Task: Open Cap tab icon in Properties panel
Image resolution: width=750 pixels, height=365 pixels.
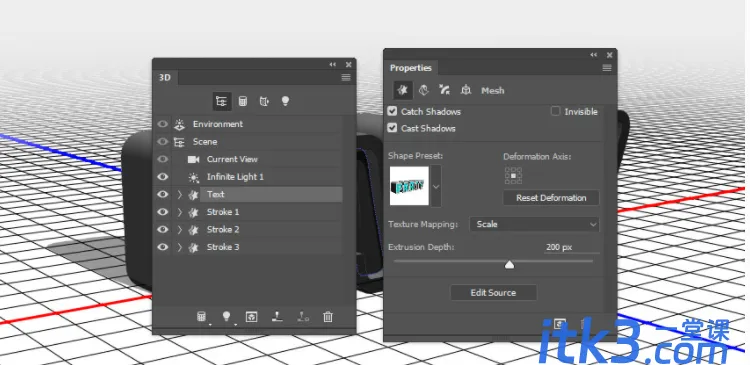Action: click(444, 90)
